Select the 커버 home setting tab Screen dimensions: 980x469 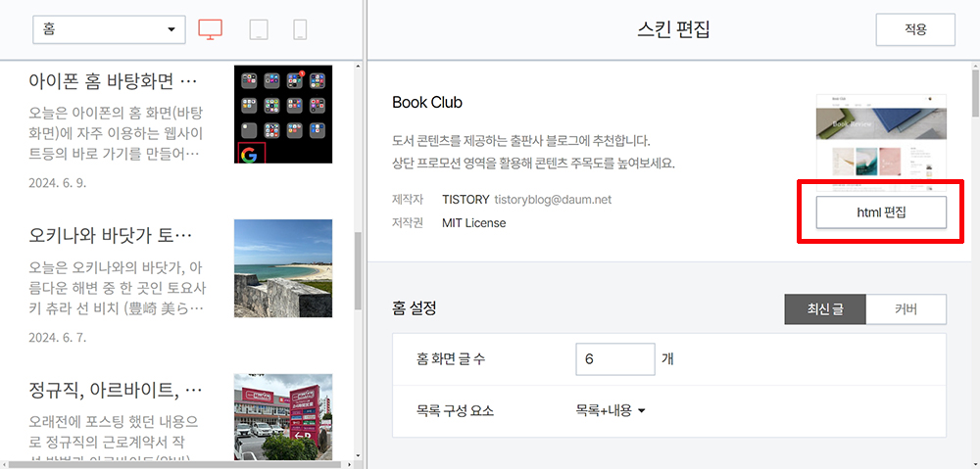[906, 309]
